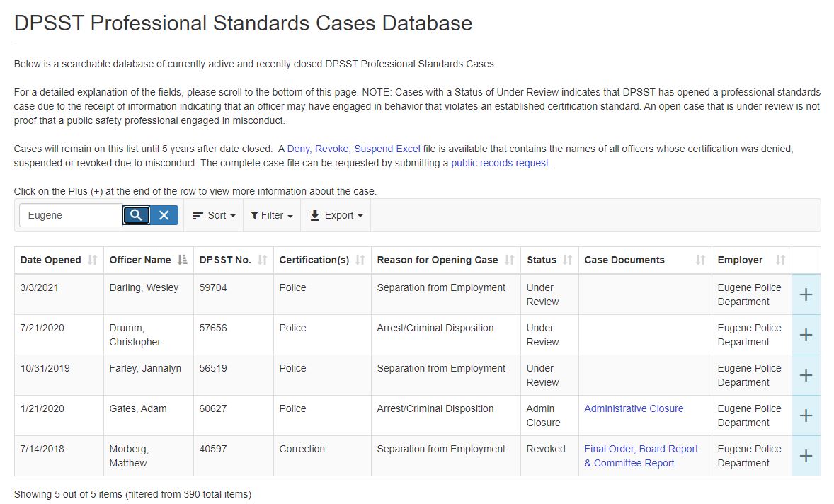The height and width of the screenshot is (504, 834).
Task: Sort by the Employer column icon
Action: point(780,260)
